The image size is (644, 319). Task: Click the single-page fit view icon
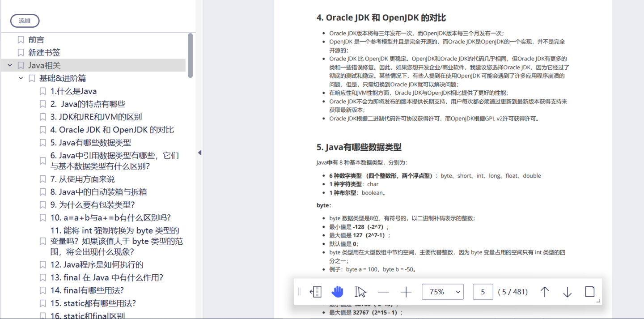coord(589,291)
